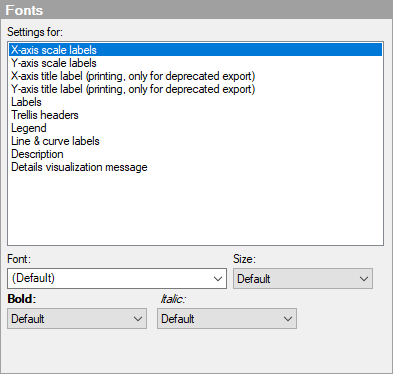Open the Italic dropdown menu
This screenshot has width=393, height=374.
(227, 318)
